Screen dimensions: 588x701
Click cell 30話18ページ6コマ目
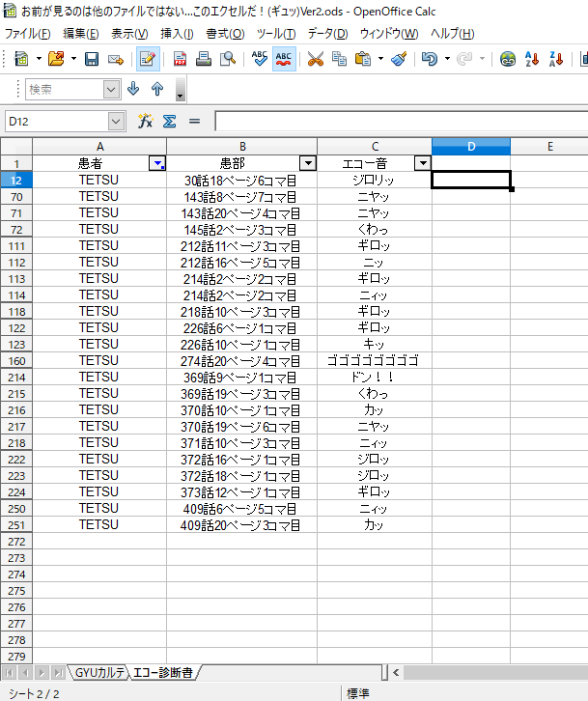[242, 181]
